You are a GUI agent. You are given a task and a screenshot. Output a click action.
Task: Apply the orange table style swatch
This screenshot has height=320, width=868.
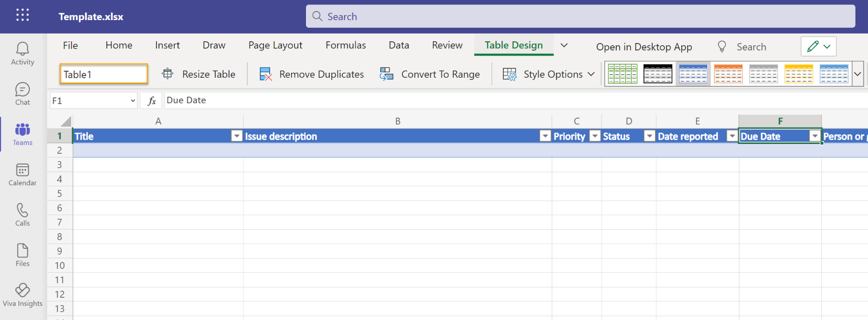(x=728, y=74)
